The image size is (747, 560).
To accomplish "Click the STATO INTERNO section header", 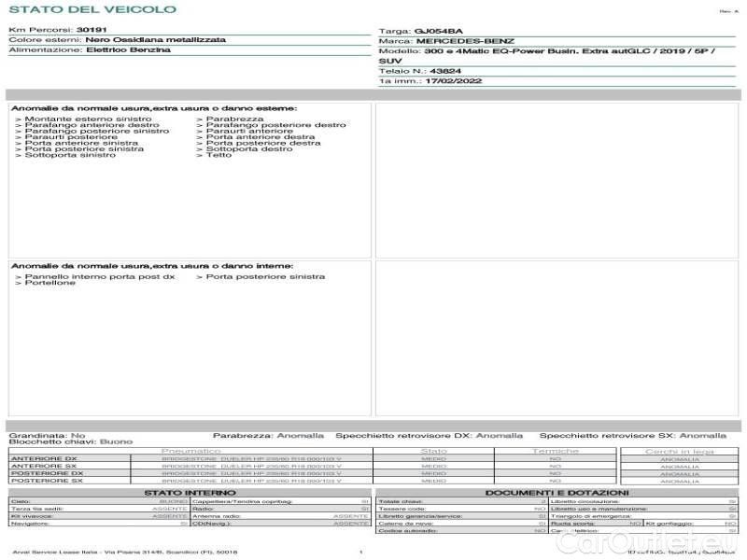I will [x=184, y=492].
